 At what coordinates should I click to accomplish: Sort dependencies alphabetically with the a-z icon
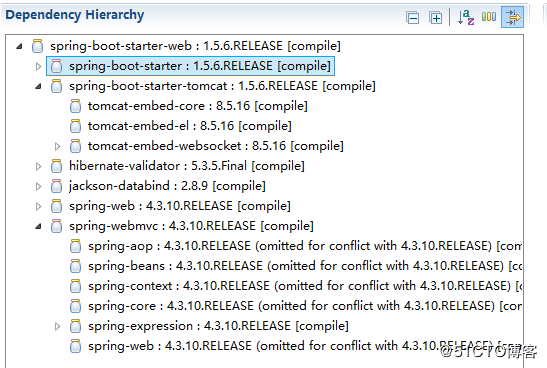(x=466, y=17)
